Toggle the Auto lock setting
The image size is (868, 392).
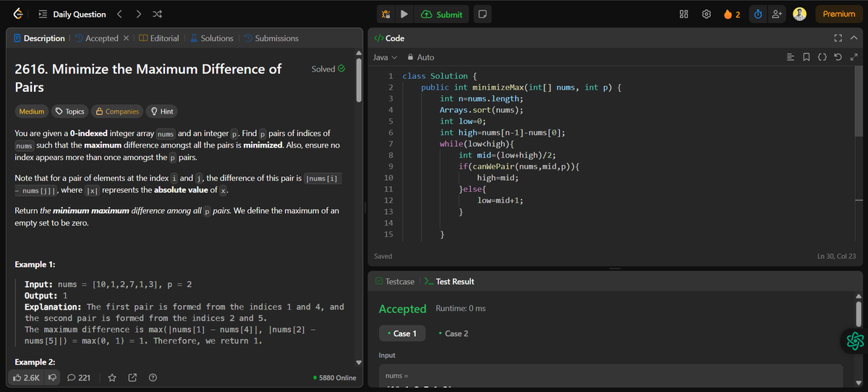click(421, 57)
